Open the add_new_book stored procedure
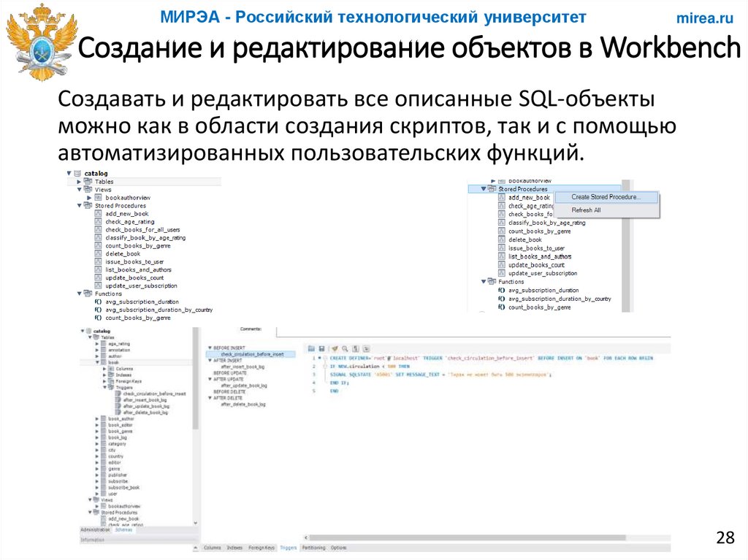 click(127, 214)
